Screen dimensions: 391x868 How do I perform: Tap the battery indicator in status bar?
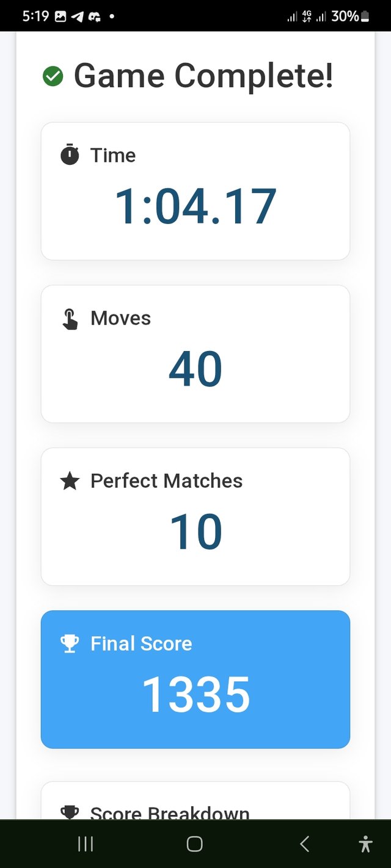365,16
